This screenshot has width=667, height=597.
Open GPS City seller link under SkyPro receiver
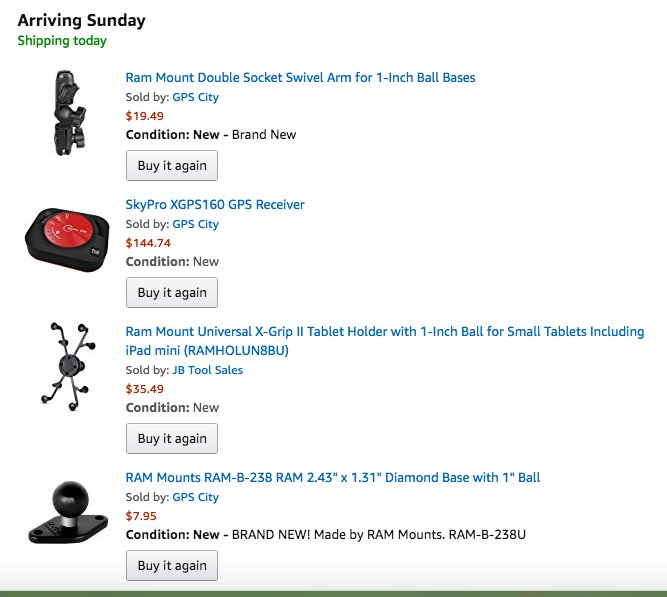click(195, 224)
